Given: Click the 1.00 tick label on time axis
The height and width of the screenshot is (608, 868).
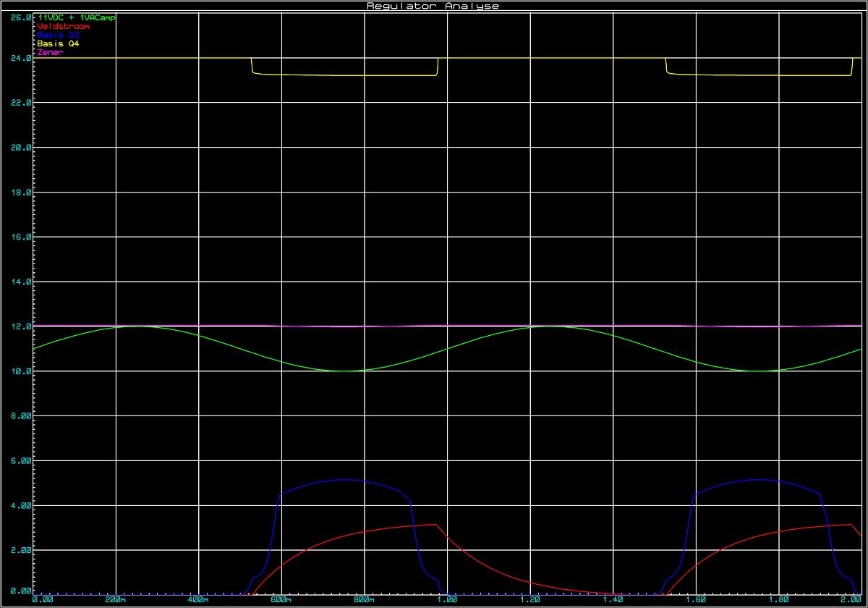Looking at the screenshot, I should click(448, 600).
